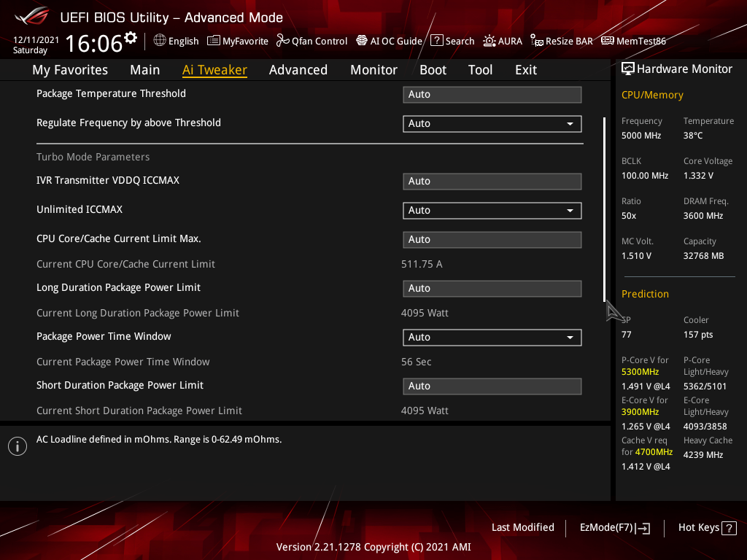747x560 pixels.
Task: Click the 12/11/2021 date display
Action: (x=36, y=40)
